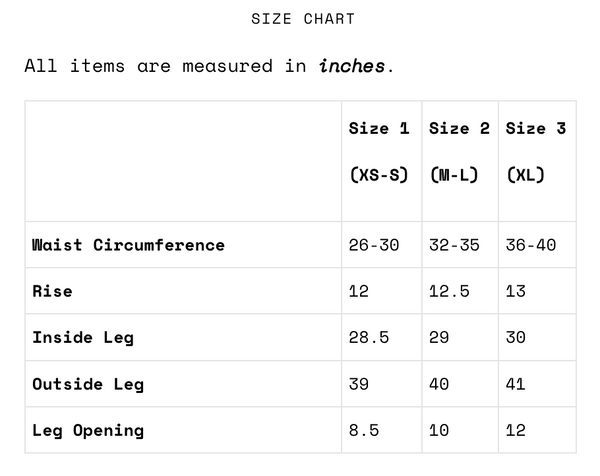Click the SIZE CHART heading
Viewport: 600px width, 476px height.
[303, 19]
